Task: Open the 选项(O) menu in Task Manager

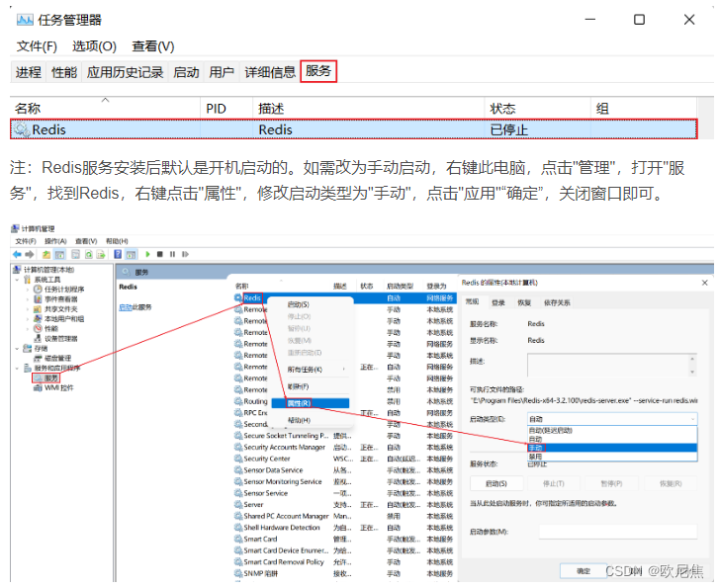Action: coord(94,46)
